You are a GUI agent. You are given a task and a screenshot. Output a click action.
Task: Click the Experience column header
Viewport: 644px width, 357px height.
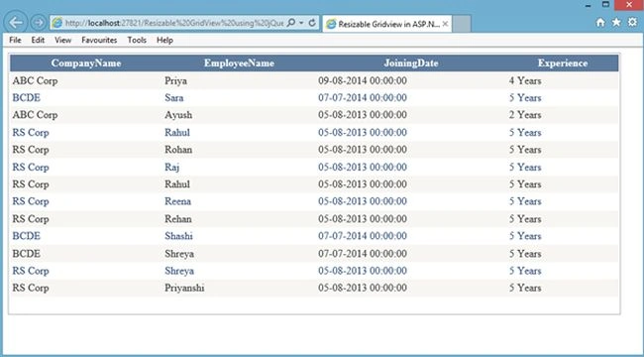click(x=563, y=63)
